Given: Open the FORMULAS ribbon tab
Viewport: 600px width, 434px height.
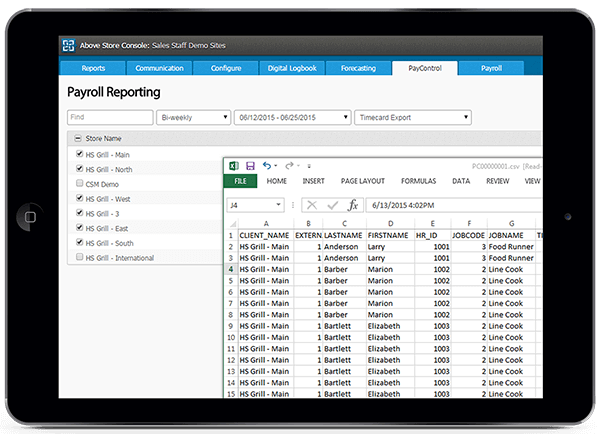Looking at the screenshot, I should (x=418, y=181).
